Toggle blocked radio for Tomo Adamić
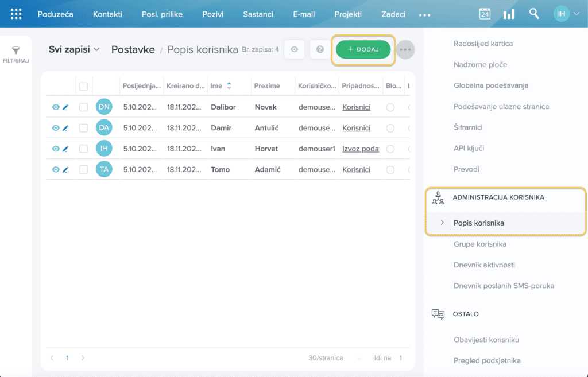The width and height of the screenshot is (588, 377). pos(390,170)
